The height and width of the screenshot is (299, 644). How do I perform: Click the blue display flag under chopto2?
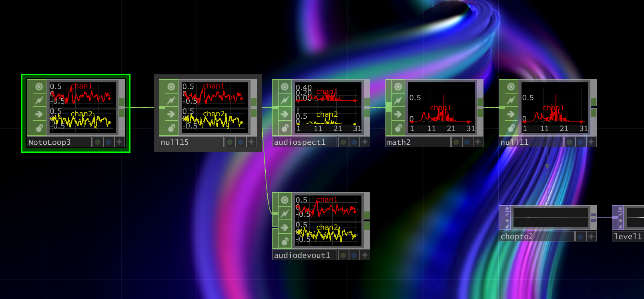580,236
